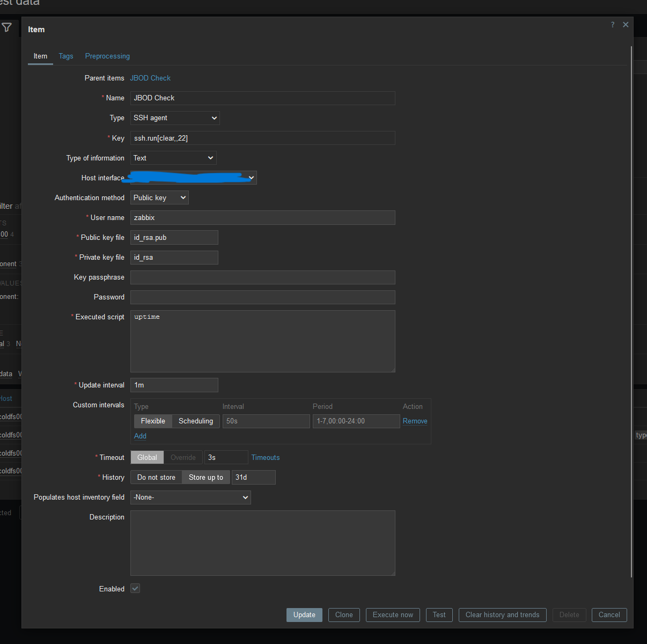This screenshot has height=644, width=647.
Task: Open the Type dropdown showing SSH agent
Action: (x=175, y=118)
